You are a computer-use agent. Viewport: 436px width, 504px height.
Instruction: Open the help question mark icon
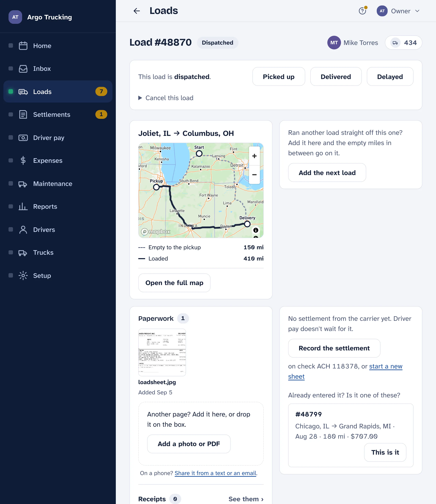[363, 11]
